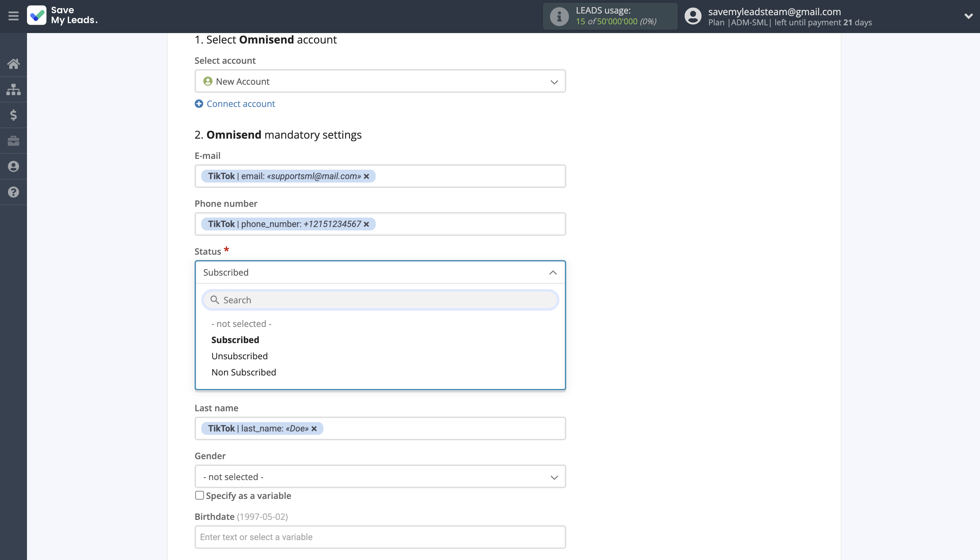The image size is (980, 560).
Task: Click inside the Phone number field
Action: pos(380,224)
